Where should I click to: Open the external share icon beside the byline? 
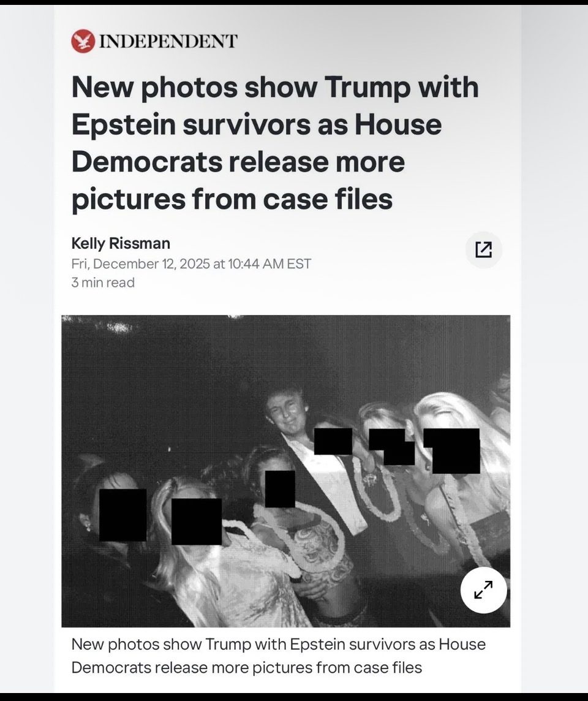[x=483, y=249]
